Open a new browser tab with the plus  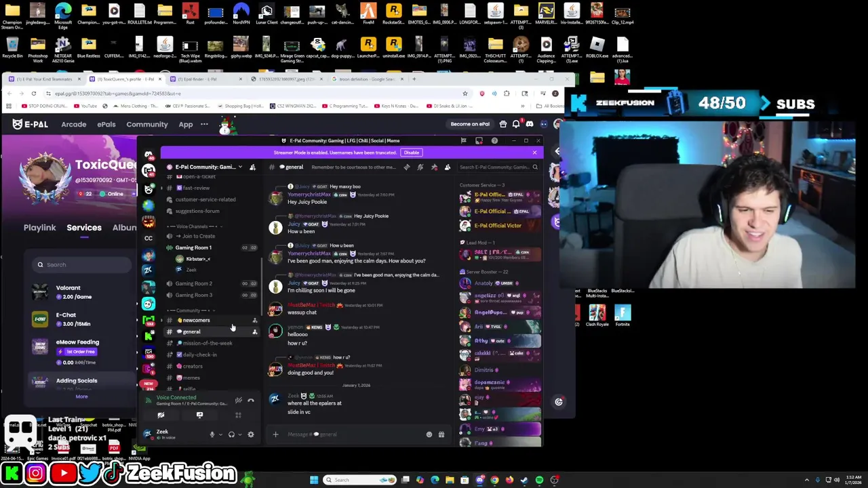414,79
